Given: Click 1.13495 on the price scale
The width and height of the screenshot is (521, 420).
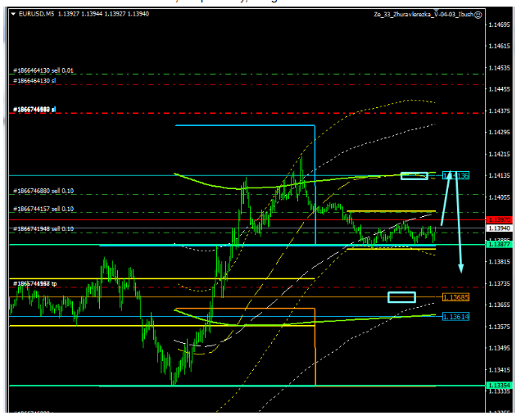Looking at the screenshot, I should [500, 348].
